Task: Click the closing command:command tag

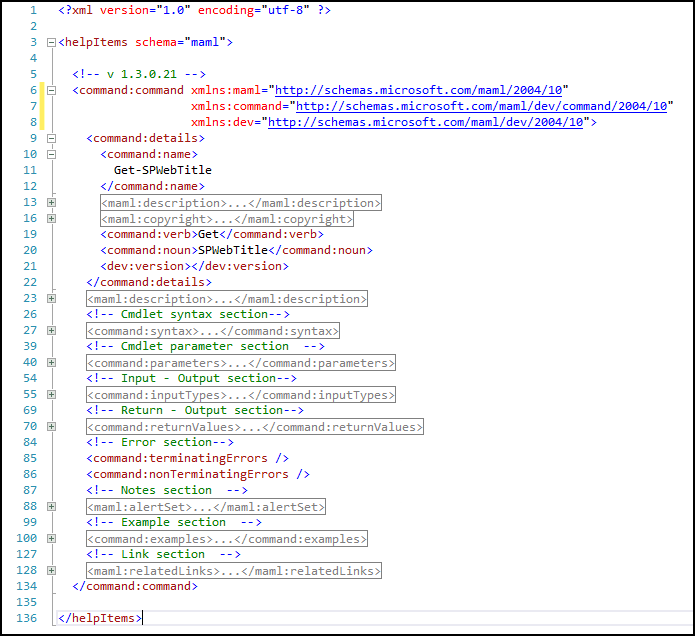Action: [135, 586]
